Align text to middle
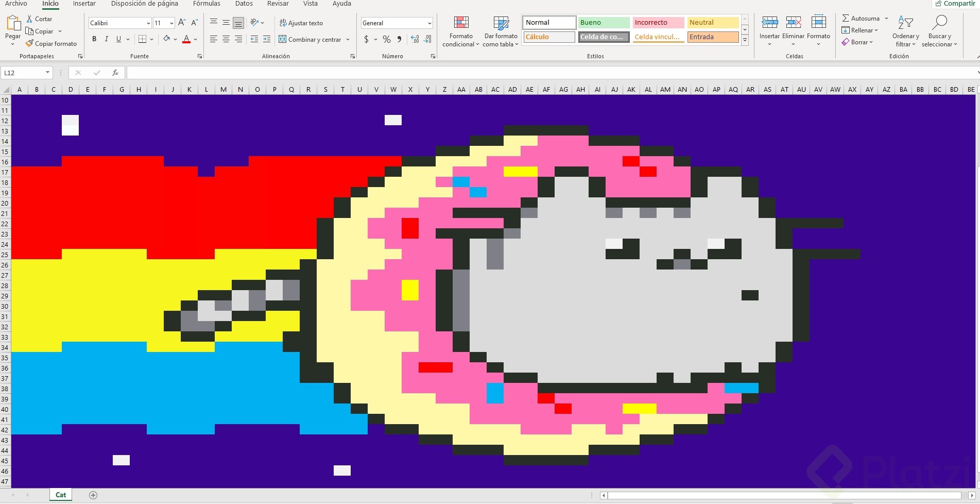The height and width of the screenshot is (504, 980). (226, 22)
